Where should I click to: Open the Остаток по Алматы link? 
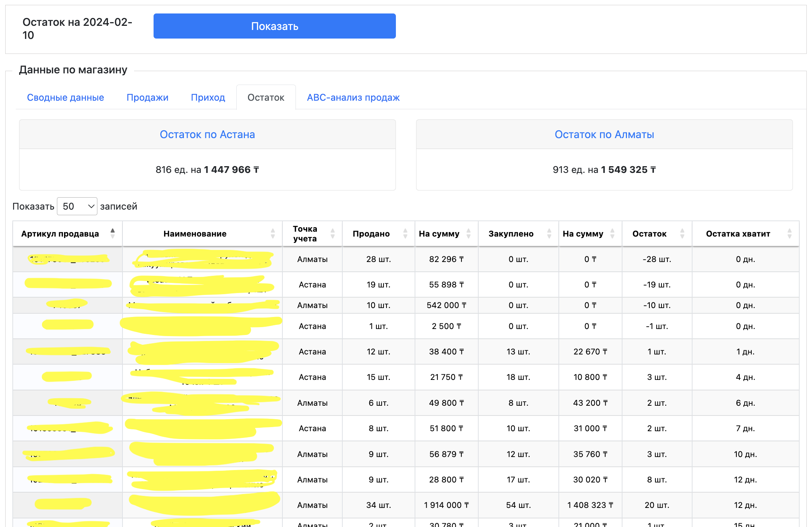click(604, 134)
